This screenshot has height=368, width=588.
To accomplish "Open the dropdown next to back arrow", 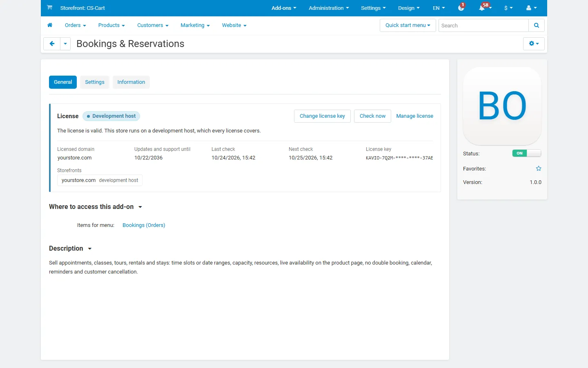I will pyautogui.click(x=65, y=44).
